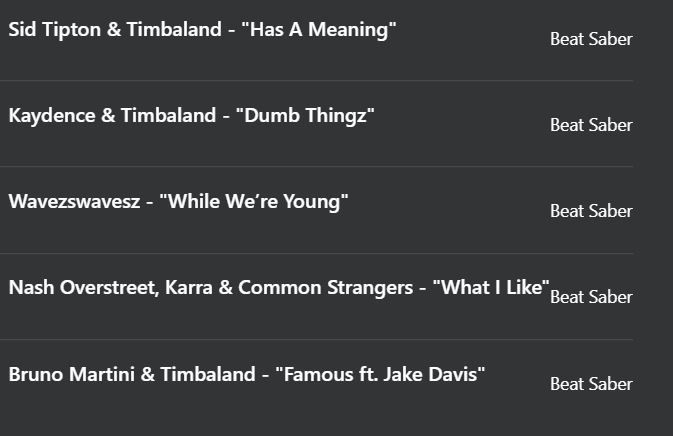Viewport: 673px width, 436px height.
Task: Open the Nash Overstreet artist name
Action: tap(84, 288)
